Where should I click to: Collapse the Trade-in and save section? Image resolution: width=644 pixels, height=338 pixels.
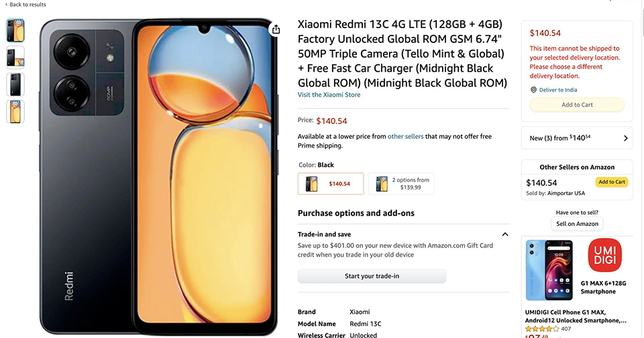[504, 235]
